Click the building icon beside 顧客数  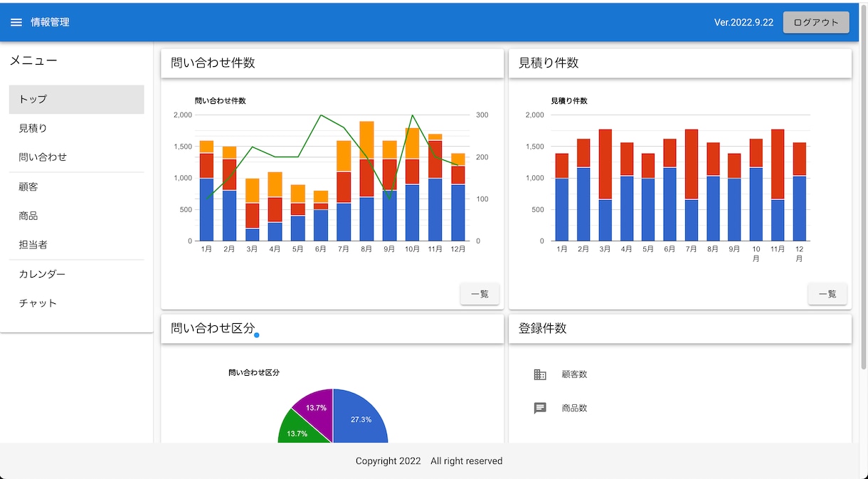(540, 374)
